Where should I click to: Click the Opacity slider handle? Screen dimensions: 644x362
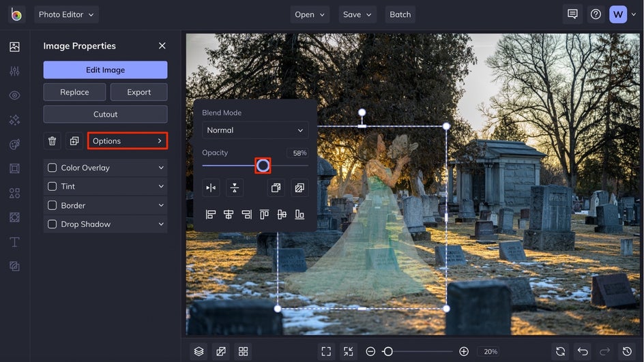(x=263, y=166)
